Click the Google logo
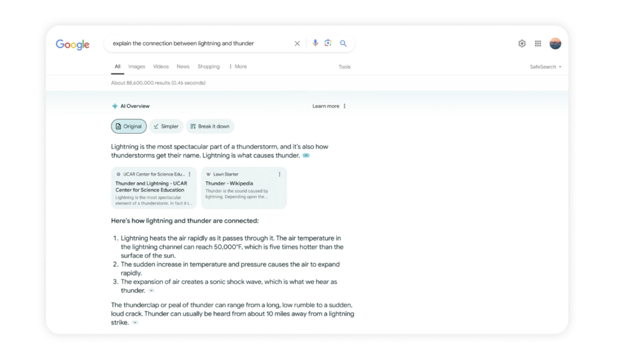 73,44
